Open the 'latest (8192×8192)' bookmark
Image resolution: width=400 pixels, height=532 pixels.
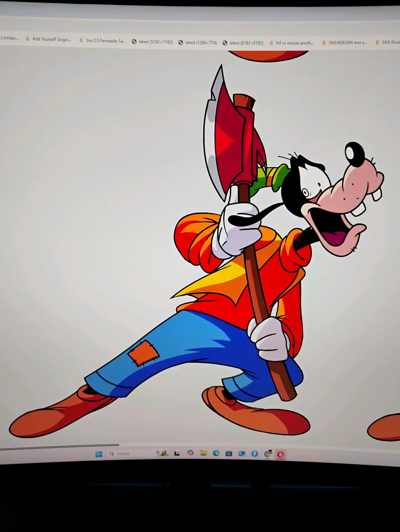[x=243, y=43]
